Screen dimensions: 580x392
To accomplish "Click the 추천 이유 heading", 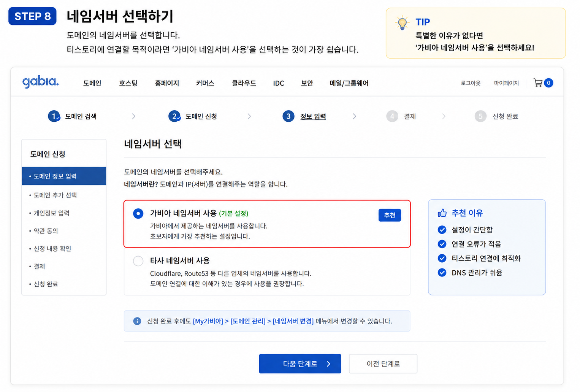I will click(467, 213).
